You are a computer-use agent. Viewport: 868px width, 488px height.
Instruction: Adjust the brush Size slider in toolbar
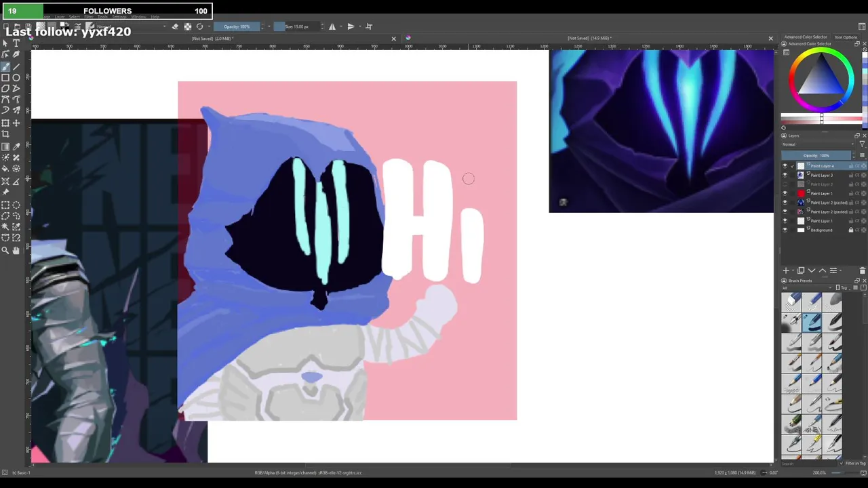(297, 26)
